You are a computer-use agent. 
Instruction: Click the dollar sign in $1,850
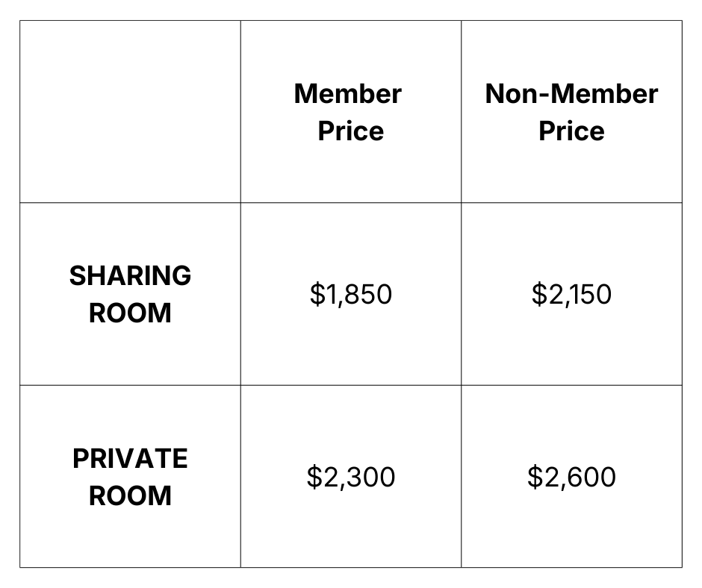[x=317, y=295]
